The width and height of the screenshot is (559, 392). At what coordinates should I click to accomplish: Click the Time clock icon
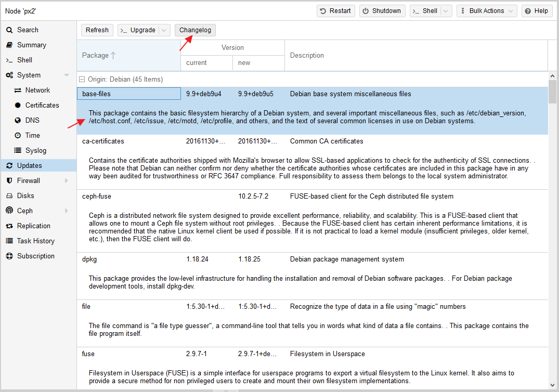point(18,136)
